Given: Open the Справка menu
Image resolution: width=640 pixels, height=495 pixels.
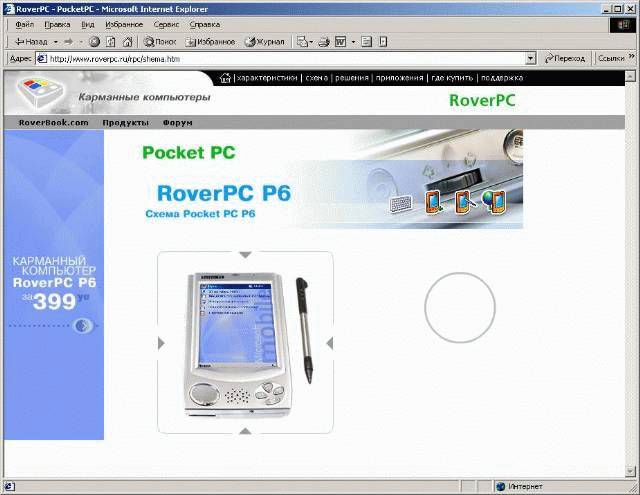Looking at the screenshot, I should click(x=204, y=24).
